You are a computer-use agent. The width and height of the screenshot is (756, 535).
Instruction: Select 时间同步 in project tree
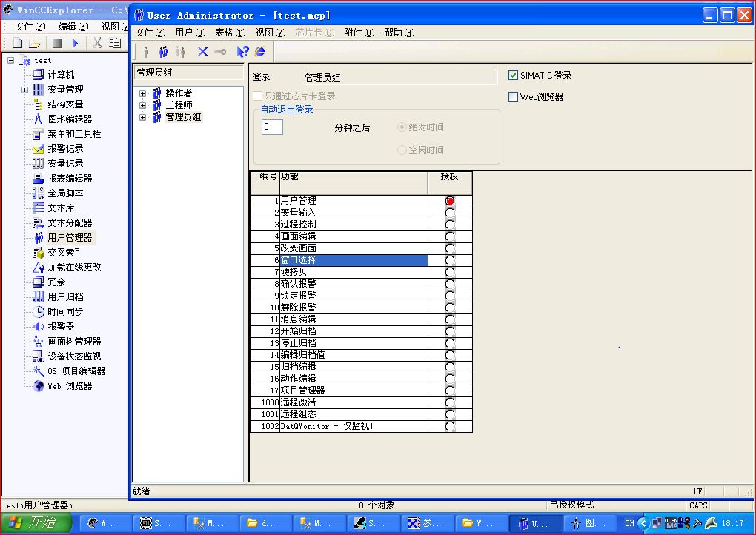[65, 312]
